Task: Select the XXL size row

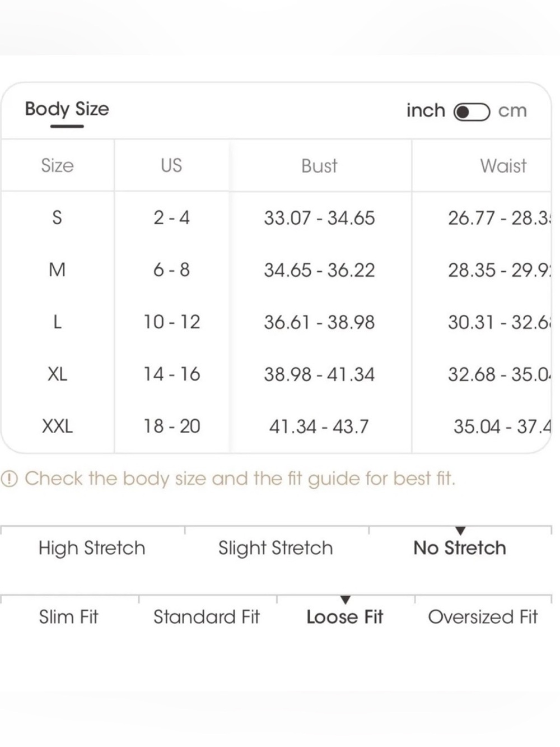Action: [x=276, y=426]
